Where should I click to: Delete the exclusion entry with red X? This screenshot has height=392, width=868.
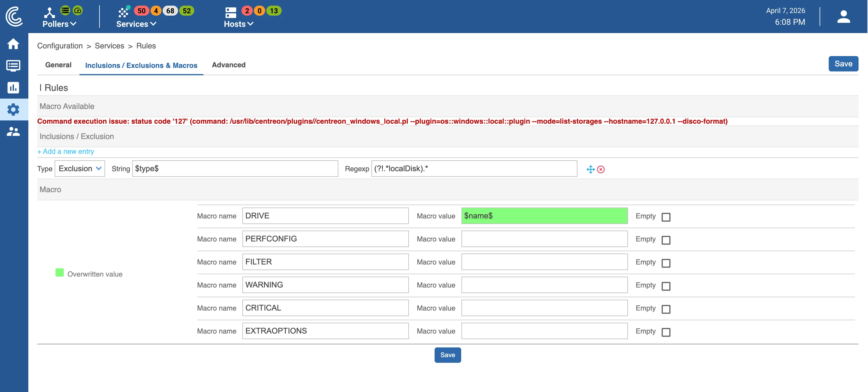pos(601,169)
